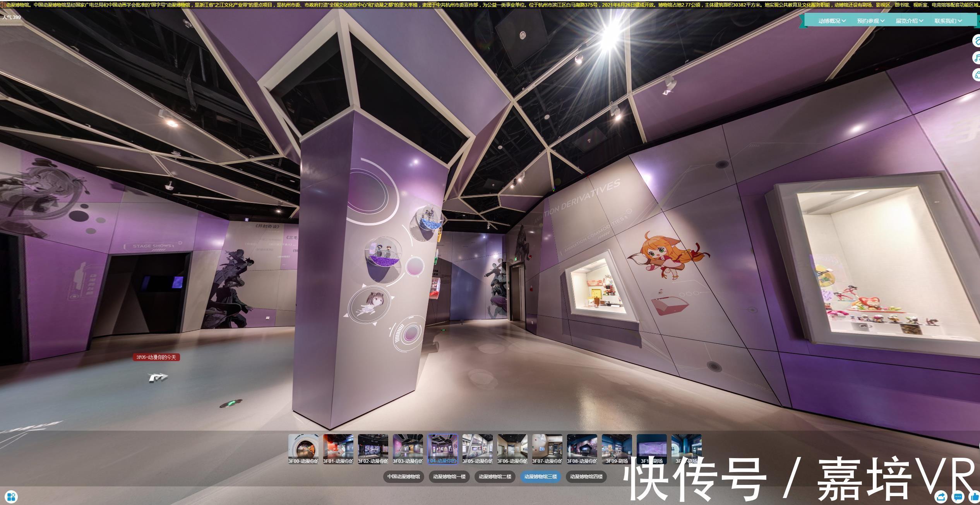This screenshot has width=980, height=505.
Task: Click the 人气 399 popularity counter
Action: (x=12, y=17)
